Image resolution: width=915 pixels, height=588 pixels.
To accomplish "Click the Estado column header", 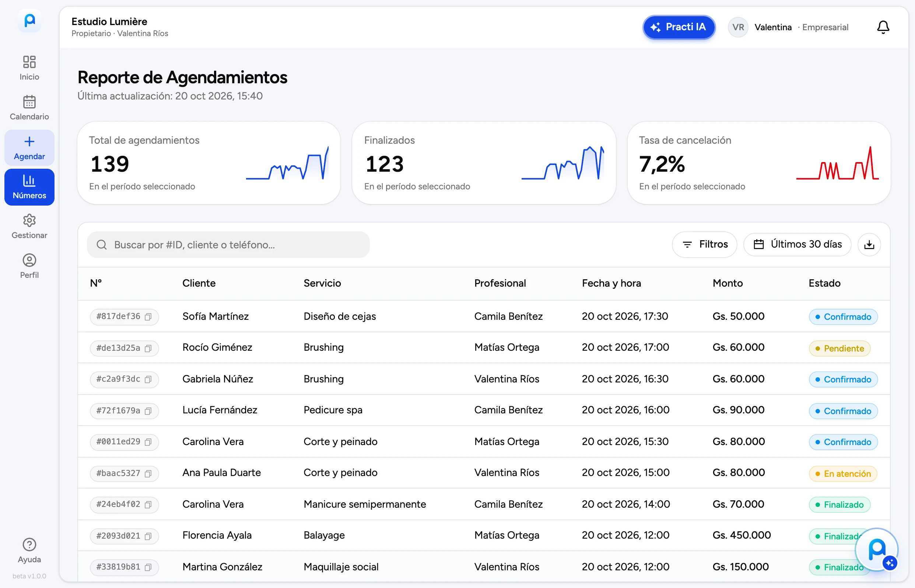I will pos(824,283).
